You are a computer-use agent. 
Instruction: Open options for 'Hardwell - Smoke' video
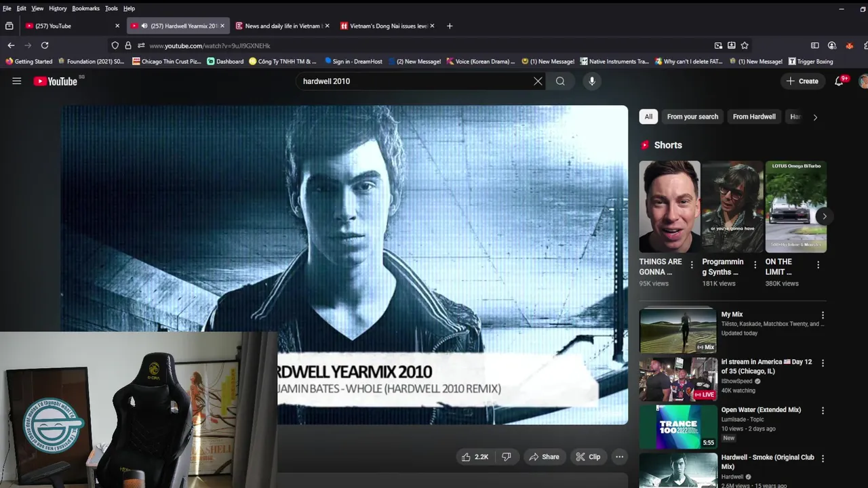pyautogui.click(x=823, y=459)
